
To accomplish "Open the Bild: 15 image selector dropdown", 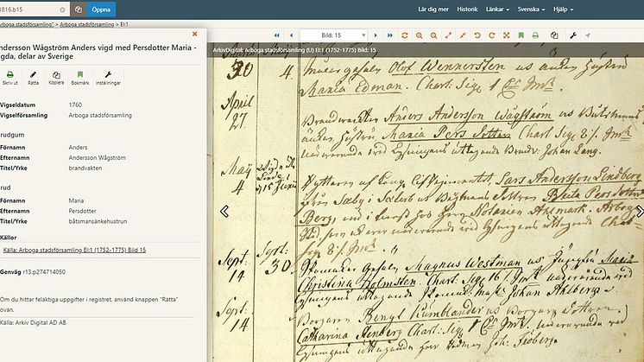I will pyautogui.click(x=333, y=35).
